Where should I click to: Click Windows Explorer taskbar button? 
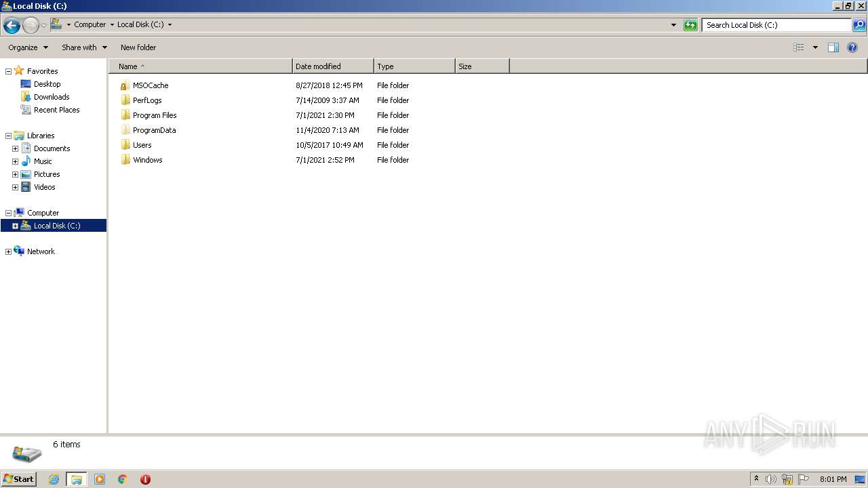(x=77, y=479)
